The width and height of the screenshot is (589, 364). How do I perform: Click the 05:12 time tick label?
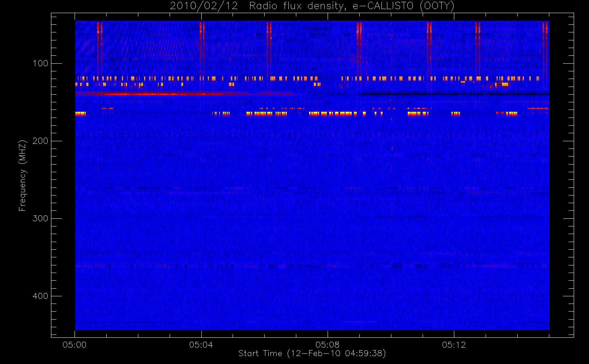(454, 345)
